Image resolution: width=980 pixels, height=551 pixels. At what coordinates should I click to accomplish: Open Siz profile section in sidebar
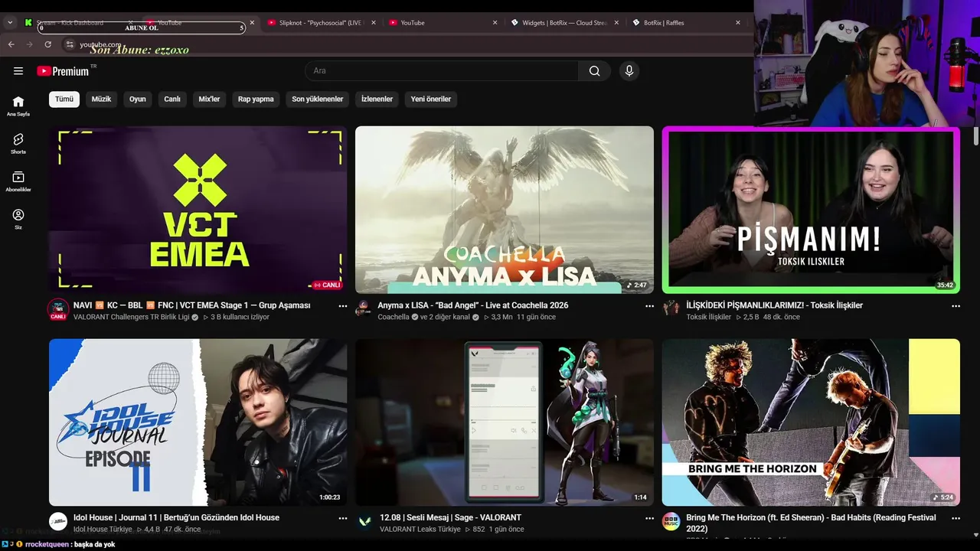[x=18, y=219]
